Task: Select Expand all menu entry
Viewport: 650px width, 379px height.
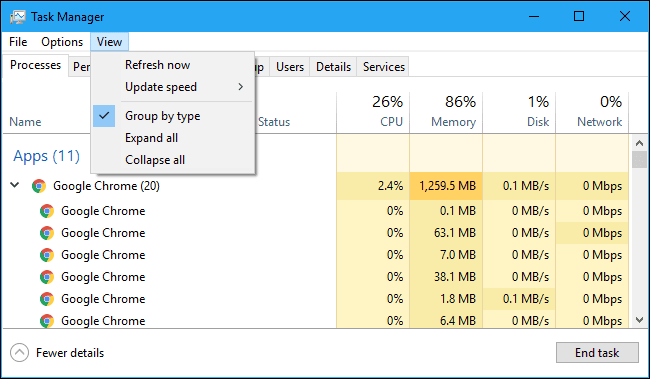Action: tap(173, 138)
